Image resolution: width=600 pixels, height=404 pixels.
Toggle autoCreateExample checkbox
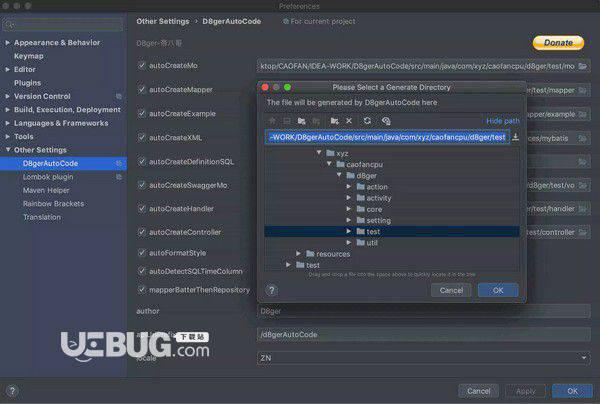[142, 114]
